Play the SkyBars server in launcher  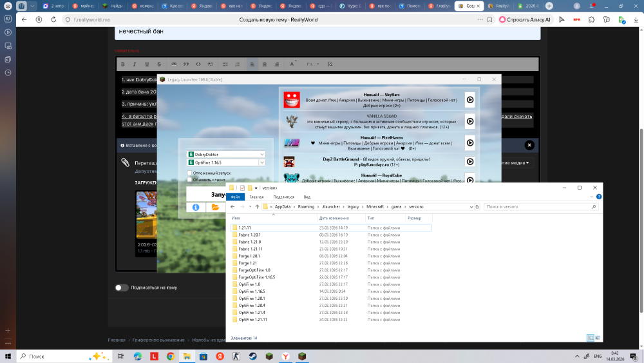point(470,100)
